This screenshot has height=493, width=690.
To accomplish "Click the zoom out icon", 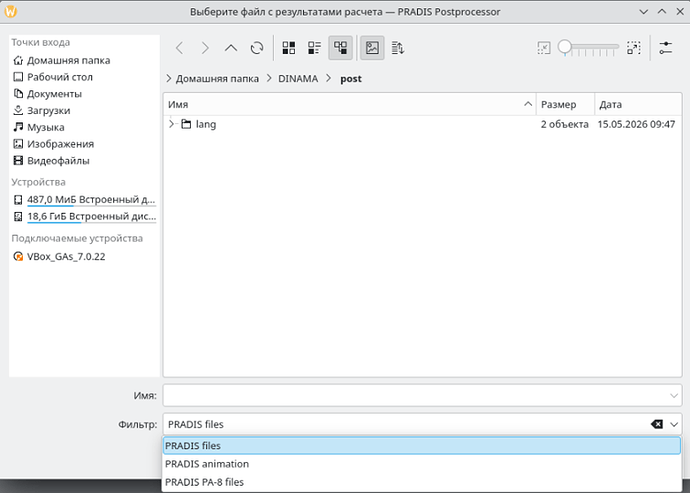I will pos(544,48).
